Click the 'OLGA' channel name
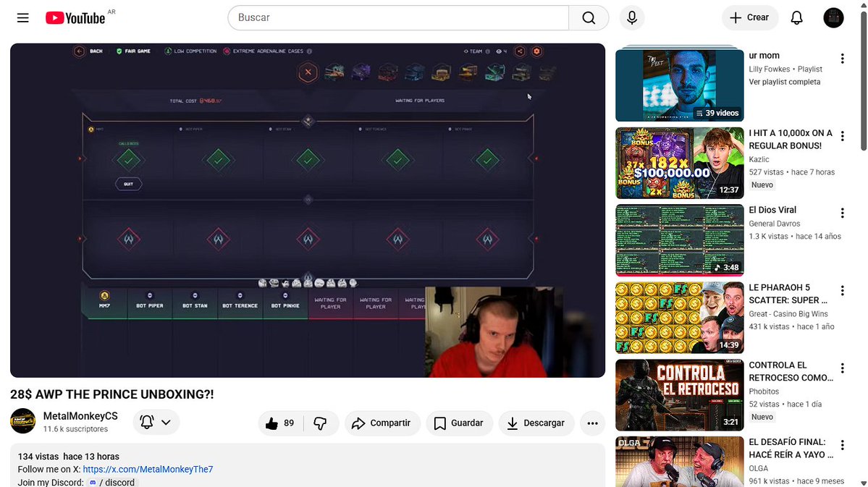Screen dimensions: 868x487 (759, 468)
